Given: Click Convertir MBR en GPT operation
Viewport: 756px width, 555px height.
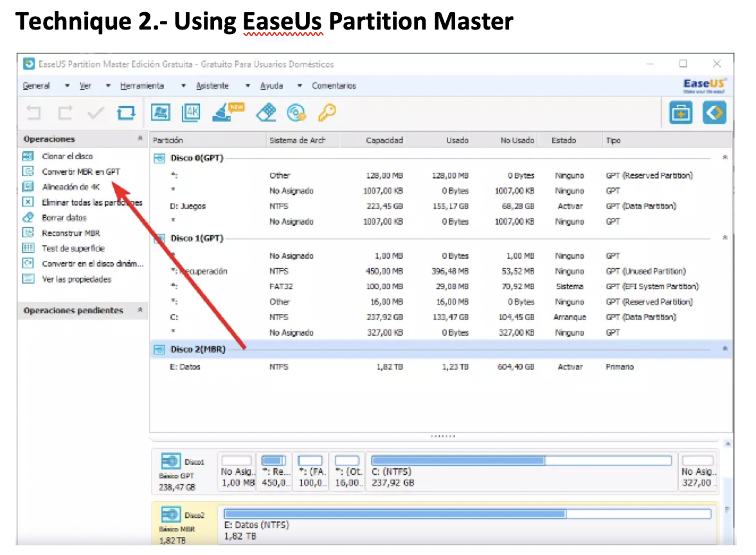Looking at the screenshot, I should (x=80, y=172).
